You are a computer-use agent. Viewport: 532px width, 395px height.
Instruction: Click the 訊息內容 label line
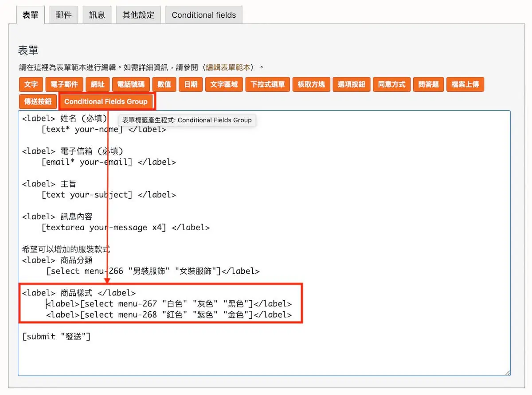[x=58, y=217]
